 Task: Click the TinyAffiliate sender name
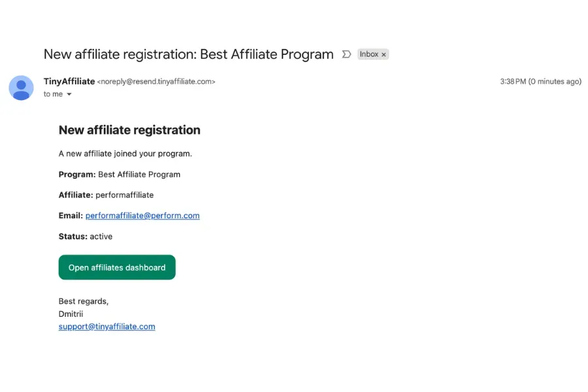[69, 82]
